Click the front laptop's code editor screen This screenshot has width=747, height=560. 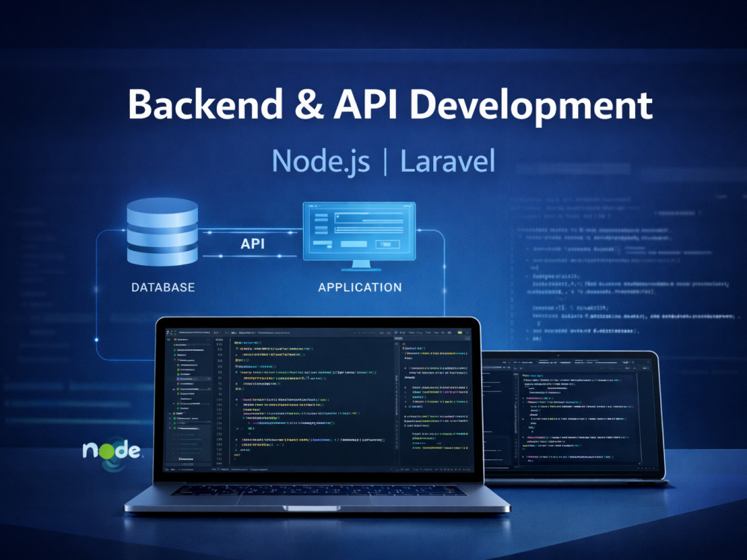[x=317, y=400]
